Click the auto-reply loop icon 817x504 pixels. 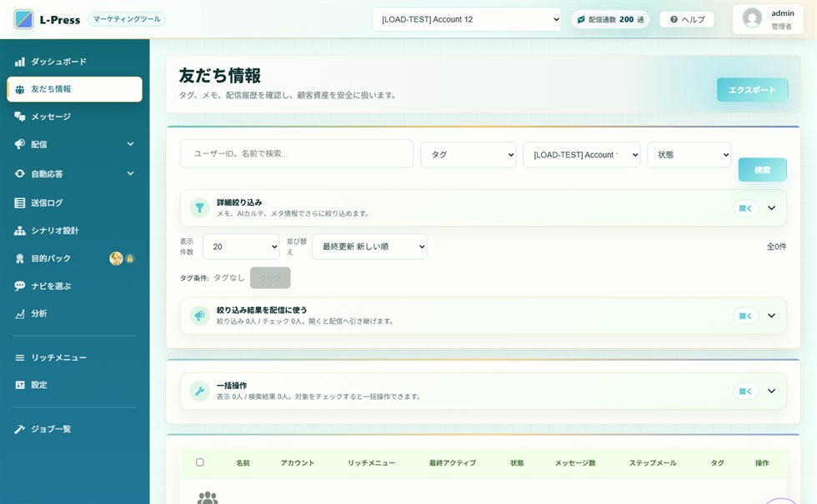point(20,173)
